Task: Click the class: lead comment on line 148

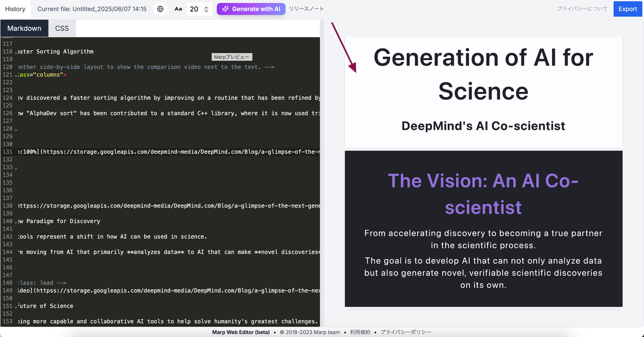Action: pos(42,283)
